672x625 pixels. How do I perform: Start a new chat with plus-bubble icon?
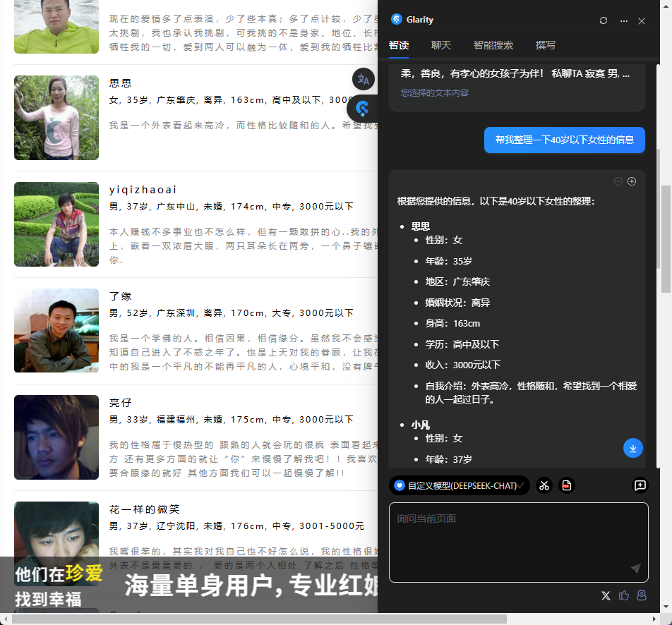640,485
